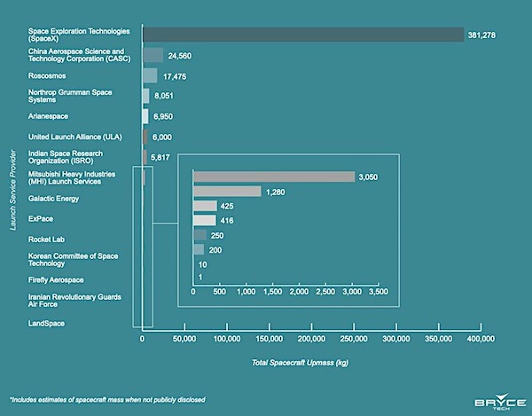The width and height of the screenshot is (532, 416).
Task: Click the main axis tick '250,000'
Action: (354, 339)
